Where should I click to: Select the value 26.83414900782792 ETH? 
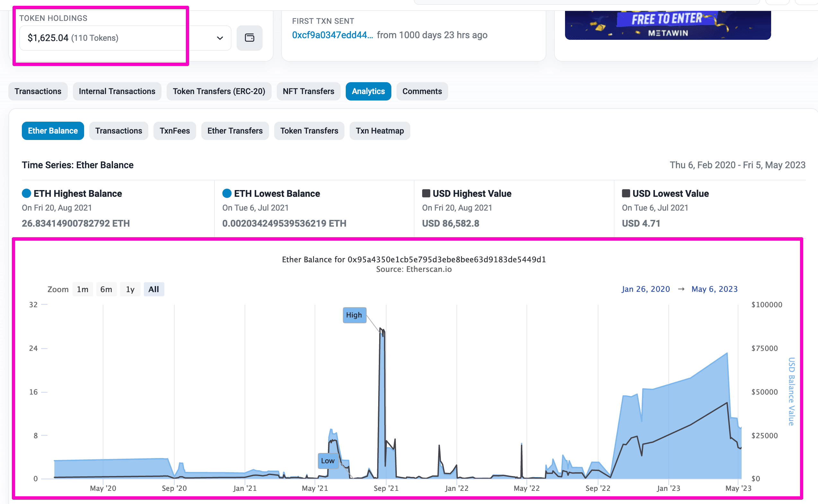[76, 223]
